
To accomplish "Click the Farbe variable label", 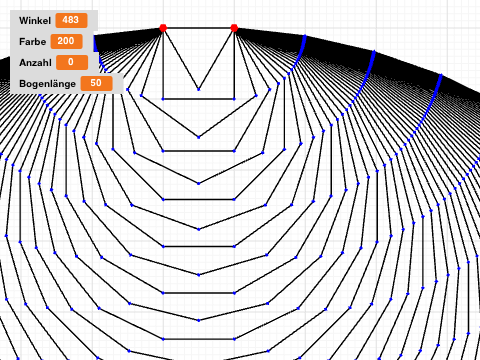I will coord(33,42).
